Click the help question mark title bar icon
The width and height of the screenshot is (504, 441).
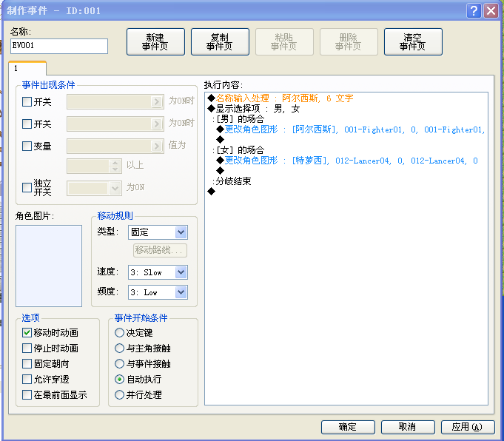click(474, 10)
